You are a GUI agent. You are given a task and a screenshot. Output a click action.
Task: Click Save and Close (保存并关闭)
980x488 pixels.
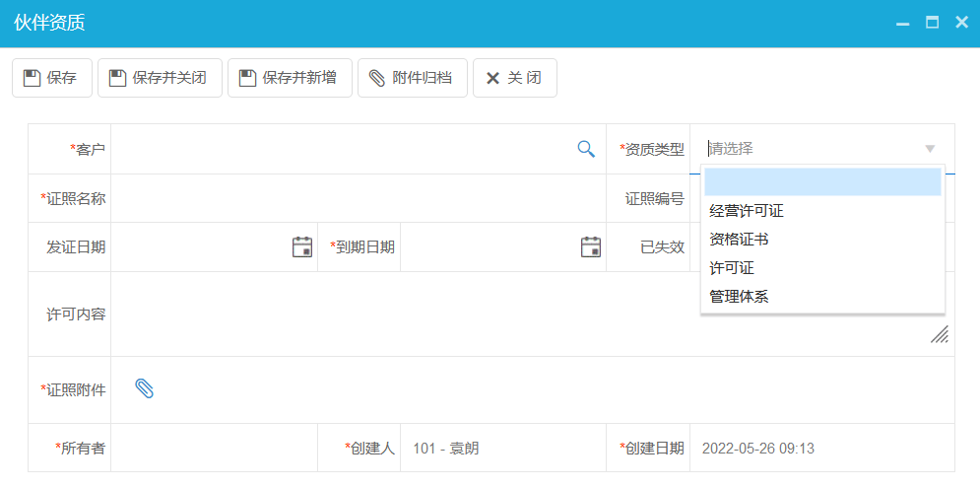pos(159,78)
